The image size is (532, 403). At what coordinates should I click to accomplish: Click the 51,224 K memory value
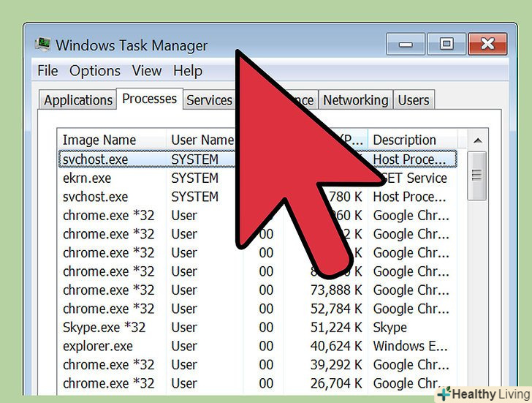[336, 327]
